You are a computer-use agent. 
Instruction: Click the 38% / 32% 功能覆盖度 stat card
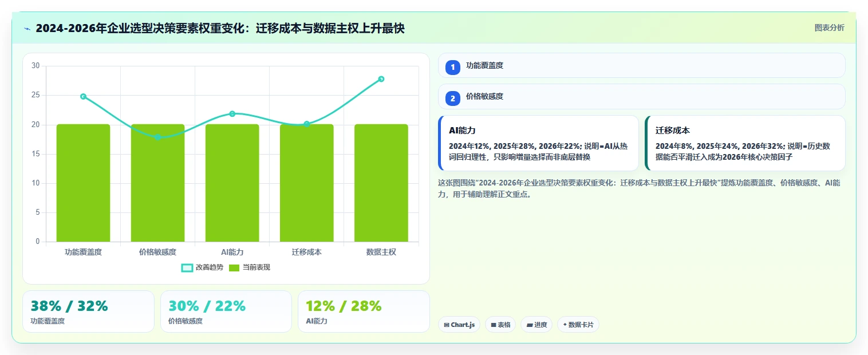click(x=88, y=311)
